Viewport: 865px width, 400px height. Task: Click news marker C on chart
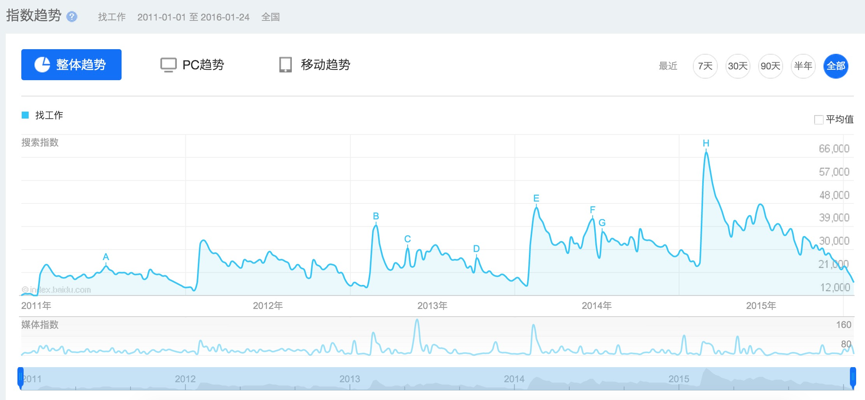pyautogui.click(x=407, y=239)
